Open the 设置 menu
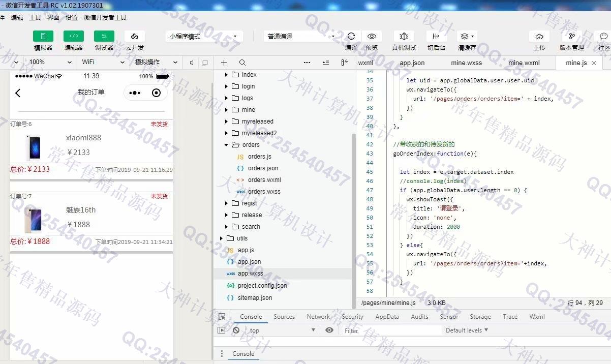 72,17
